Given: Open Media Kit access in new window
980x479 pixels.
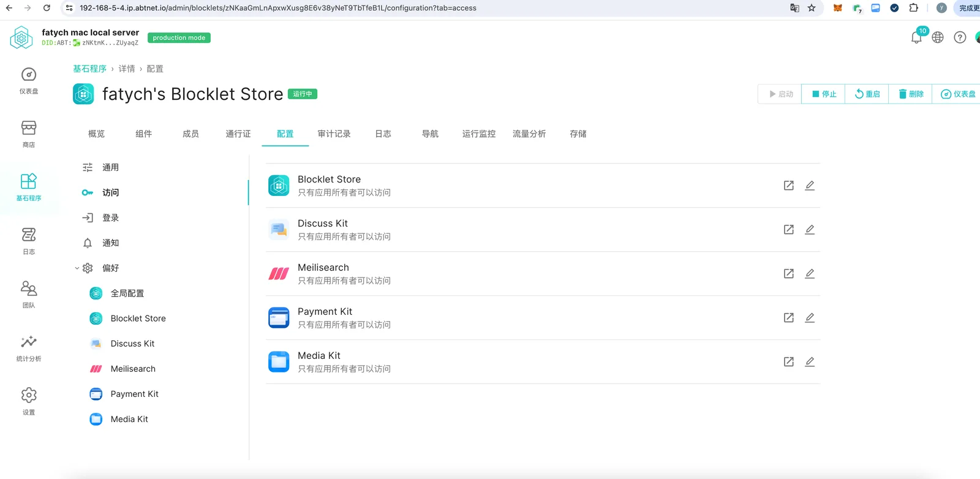Looking at the screenshot, I should [x=789, y=362].
